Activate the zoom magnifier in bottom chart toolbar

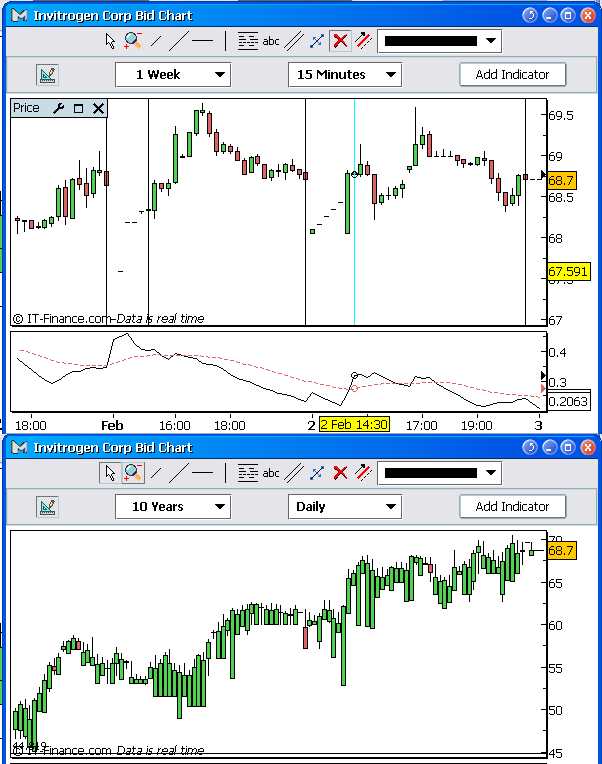pyautogui.click(x=133, y=473)
